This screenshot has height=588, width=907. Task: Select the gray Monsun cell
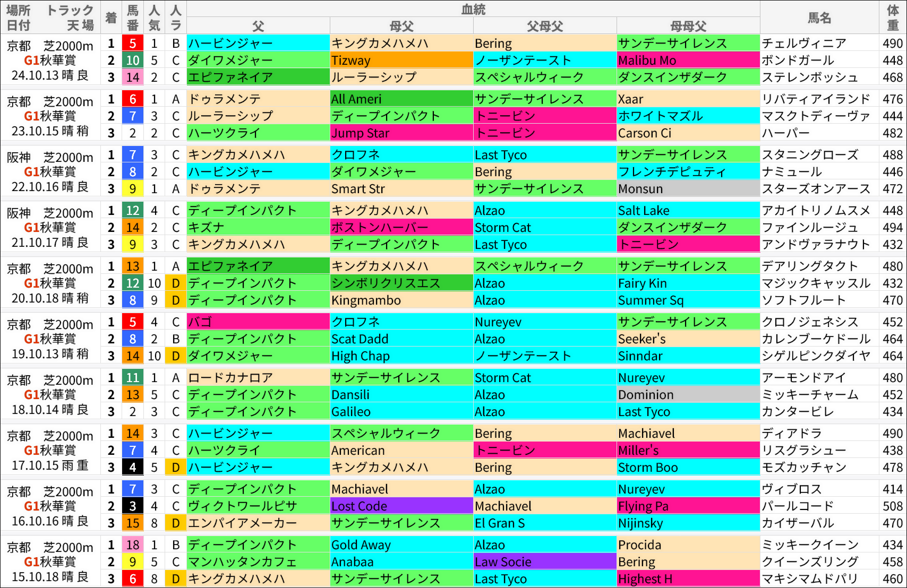click(688, 189)
